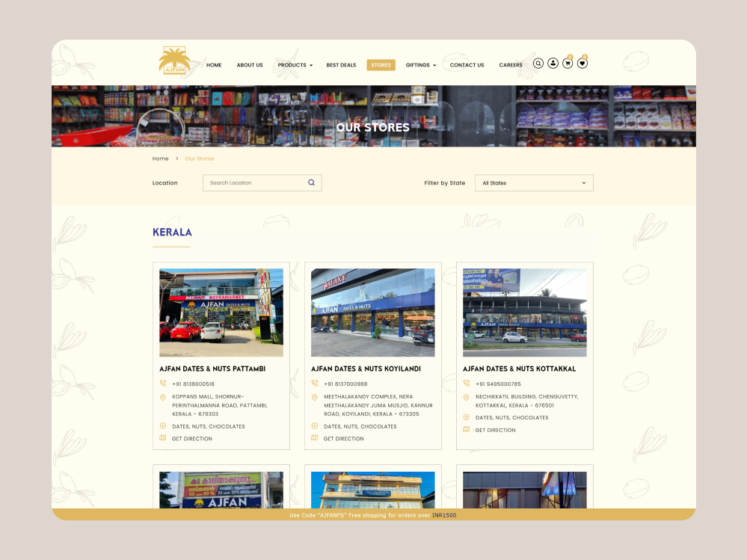Click the map icon on the Pattambi card
The width and height of the screenshot is (747, 560).
(x=163, y=438)
